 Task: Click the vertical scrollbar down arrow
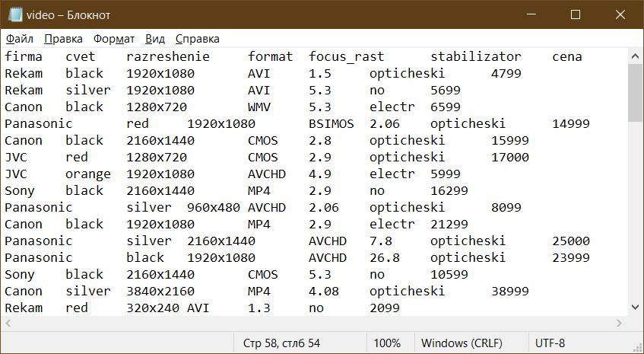635,307
